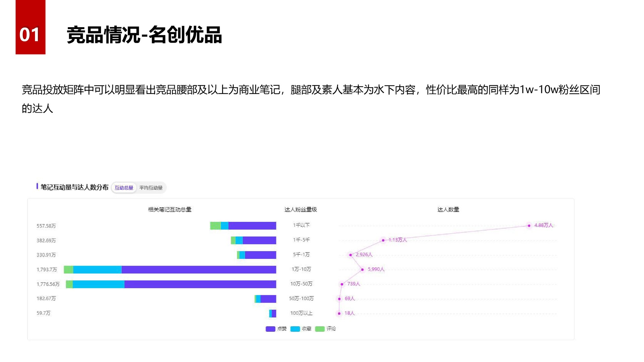644x362 pixels.
Task: Click the 557.58万 value label
Action: (46, 226)
